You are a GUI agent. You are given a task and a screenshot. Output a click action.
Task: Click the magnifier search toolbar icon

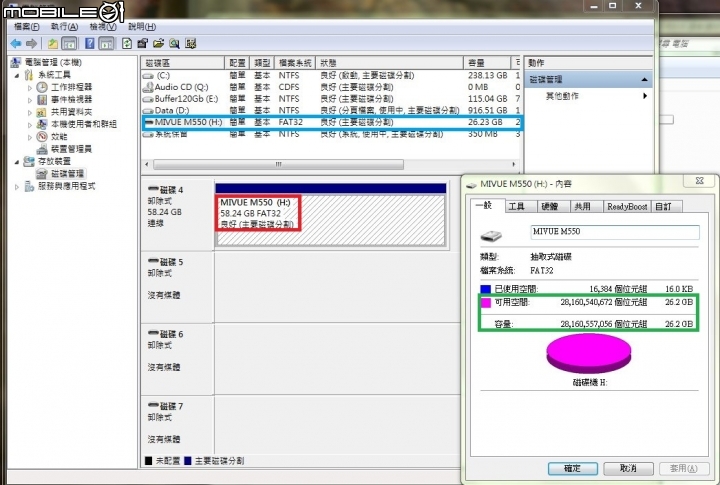tap(174, 44)
